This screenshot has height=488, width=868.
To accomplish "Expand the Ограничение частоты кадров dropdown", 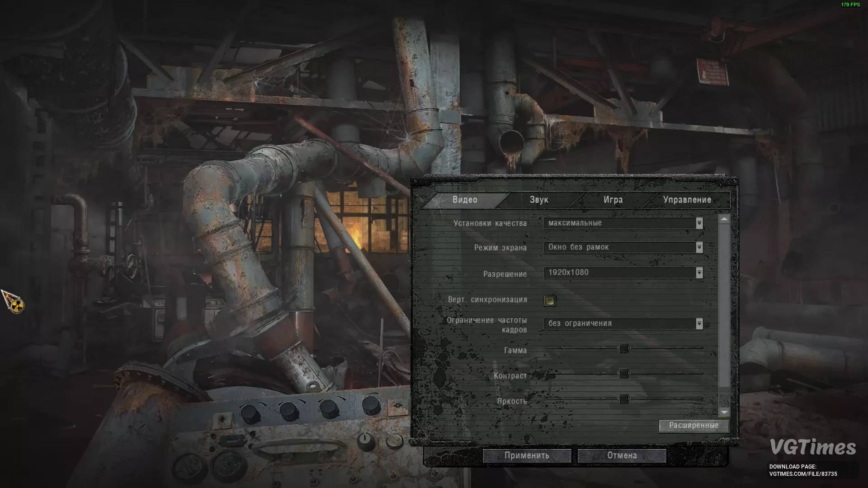I will click(x=623, y=324).
